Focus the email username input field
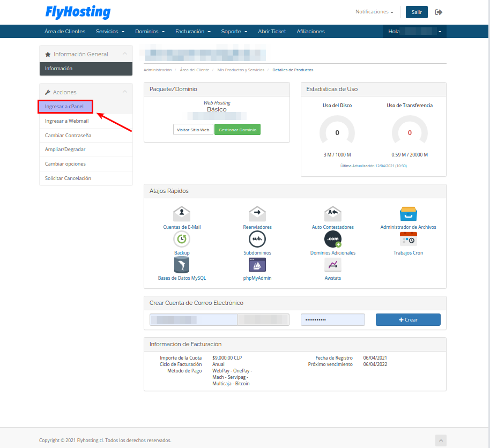Image resolution: width=490 pixels, height=448 pixels. click(193, 319)
